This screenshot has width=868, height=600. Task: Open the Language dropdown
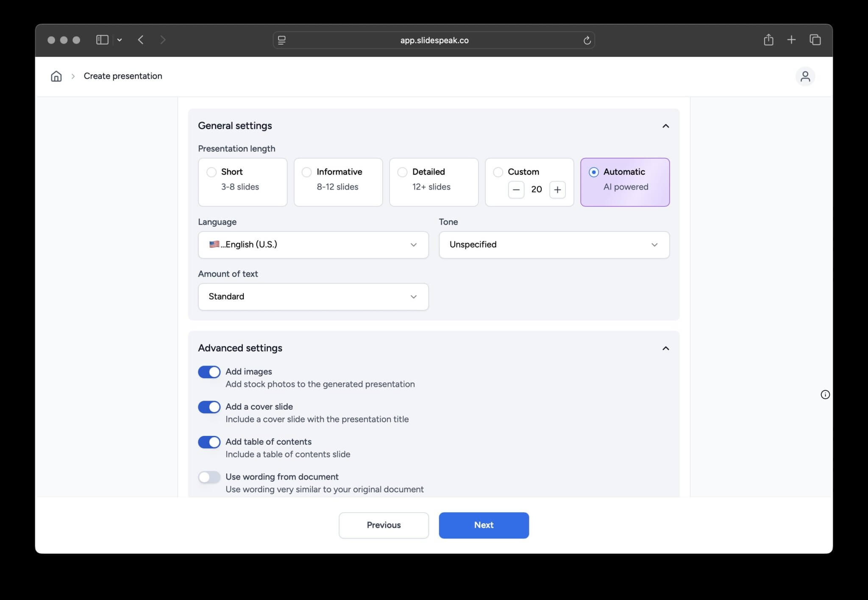click(313, 245)
